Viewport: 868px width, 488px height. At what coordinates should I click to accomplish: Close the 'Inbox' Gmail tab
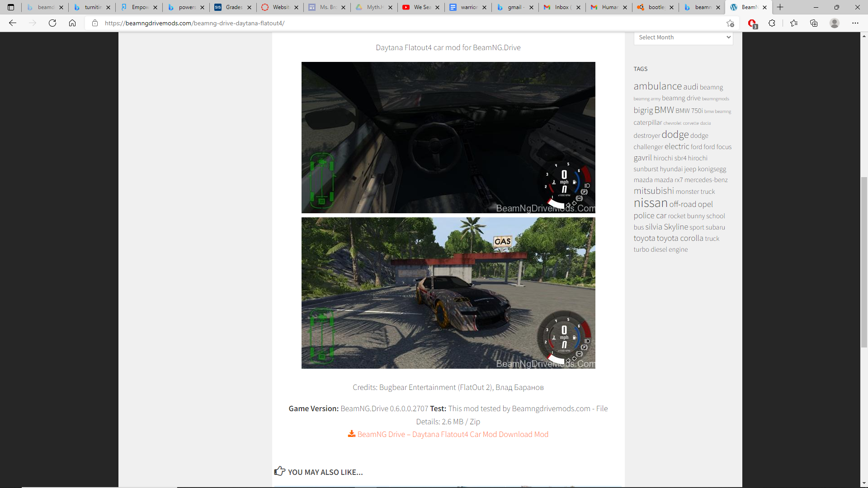578,7
